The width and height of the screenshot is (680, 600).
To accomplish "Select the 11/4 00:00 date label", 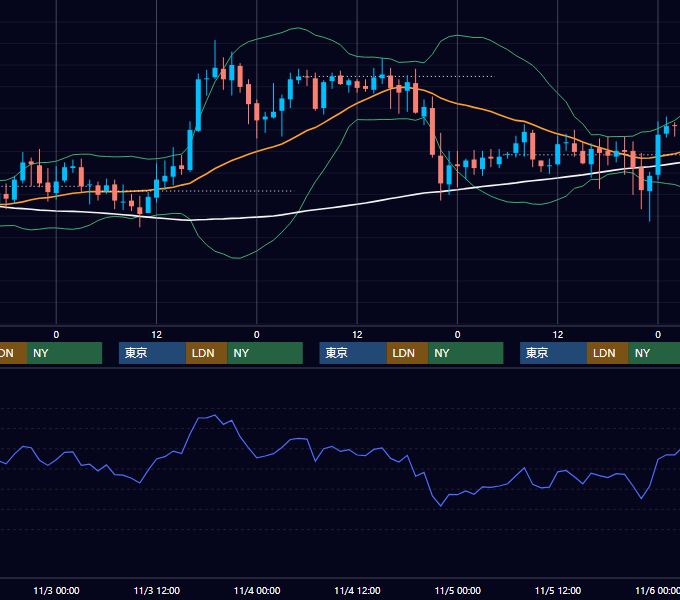I will (x=257, y=590).
